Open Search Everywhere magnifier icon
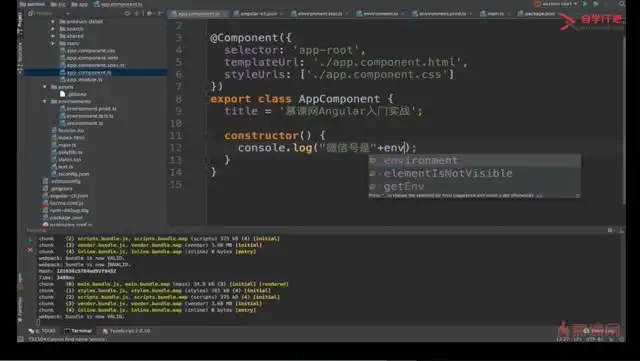 click(622, 4)
